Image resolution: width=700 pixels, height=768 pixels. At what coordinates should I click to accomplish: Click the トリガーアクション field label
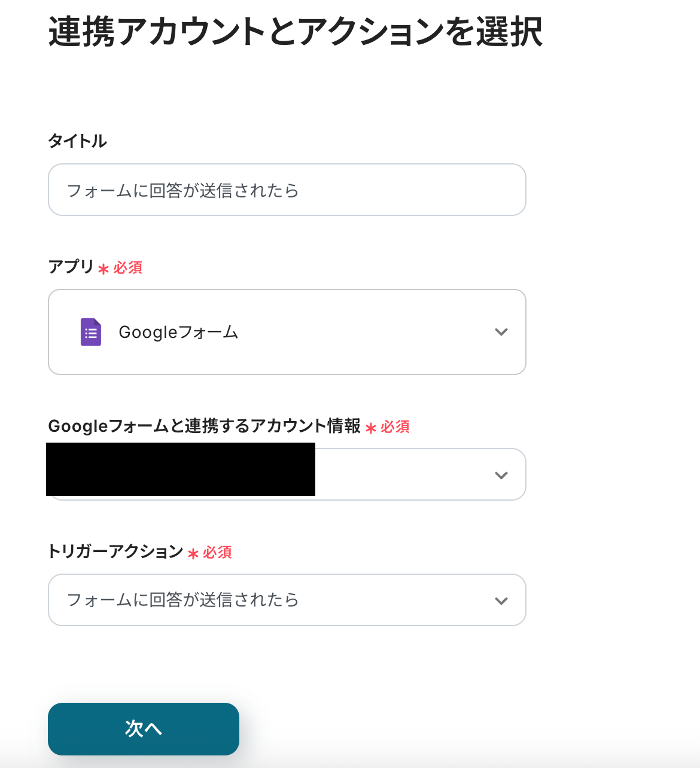[115, 551]
